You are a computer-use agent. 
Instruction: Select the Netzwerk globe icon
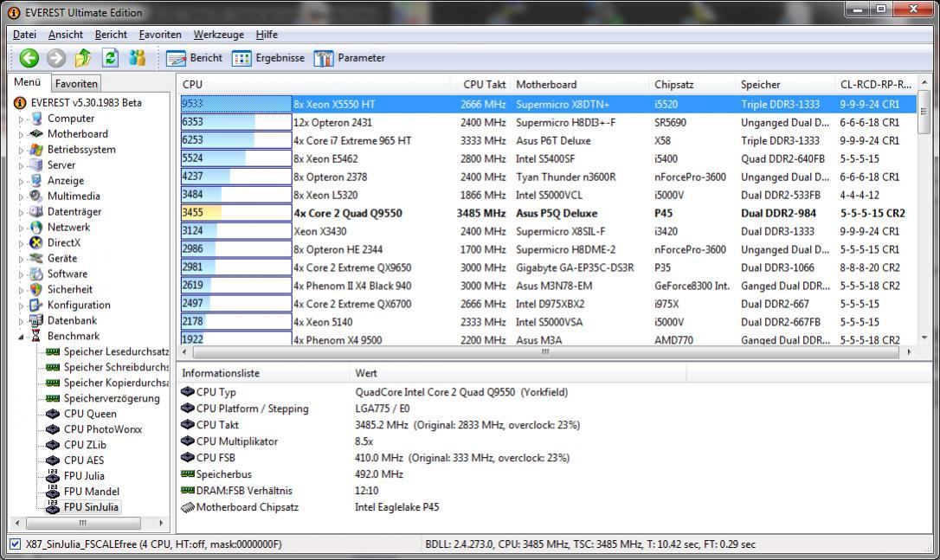pyautogui.click(x=36, y=228)
